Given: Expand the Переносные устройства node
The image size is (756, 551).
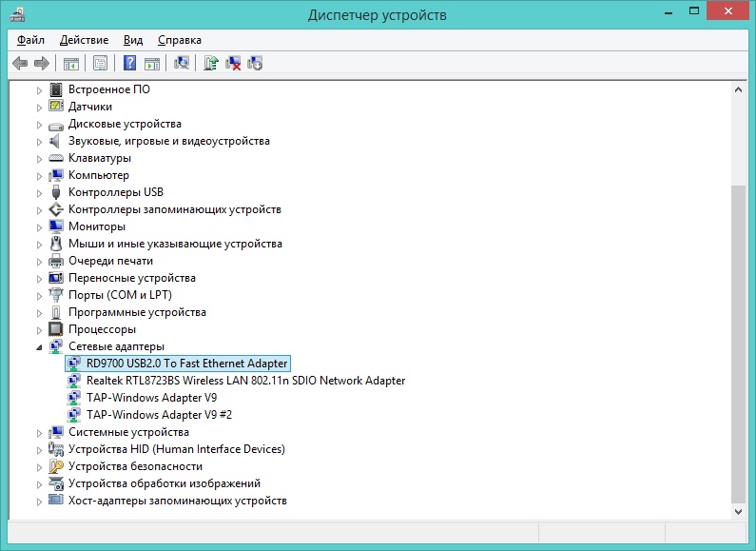Looking at the screenshot, I should tap(40, 279).
